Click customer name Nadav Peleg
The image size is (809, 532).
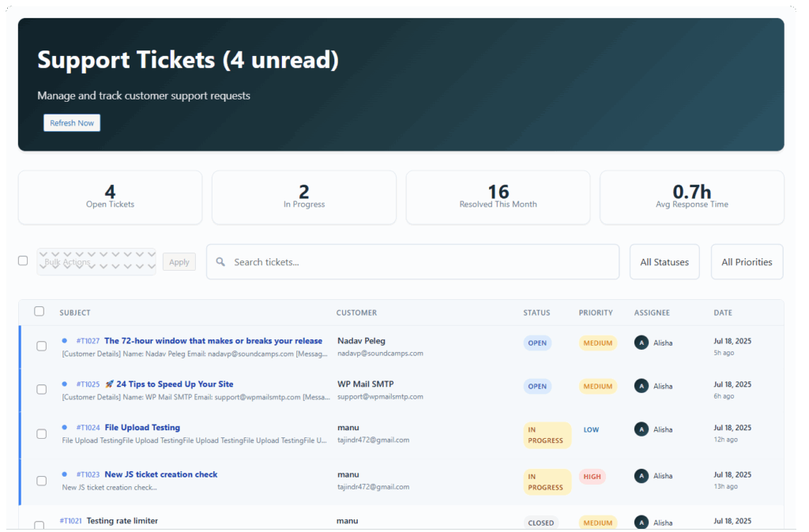click(361, 341)
